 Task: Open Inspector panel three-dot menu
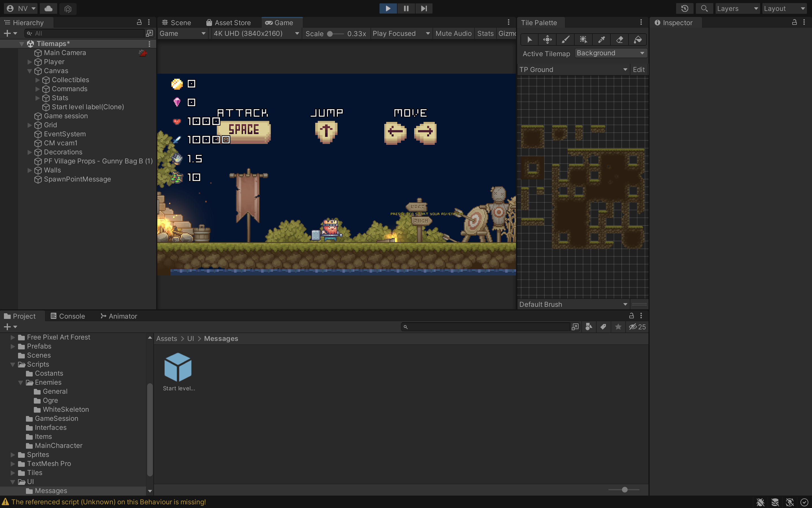pyautogui.click(x=804, y=22)
